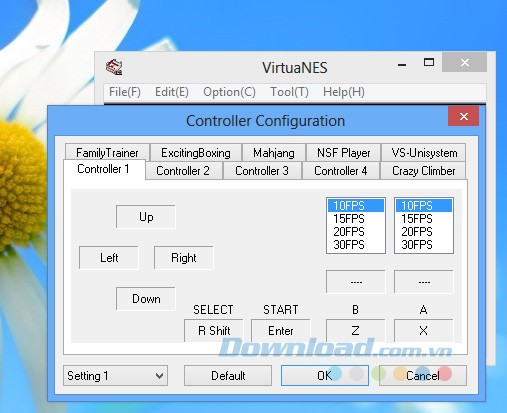The image size is (507, 413).
Task: Select the Controller 4 tab
Action: click(x=341, y=171)
